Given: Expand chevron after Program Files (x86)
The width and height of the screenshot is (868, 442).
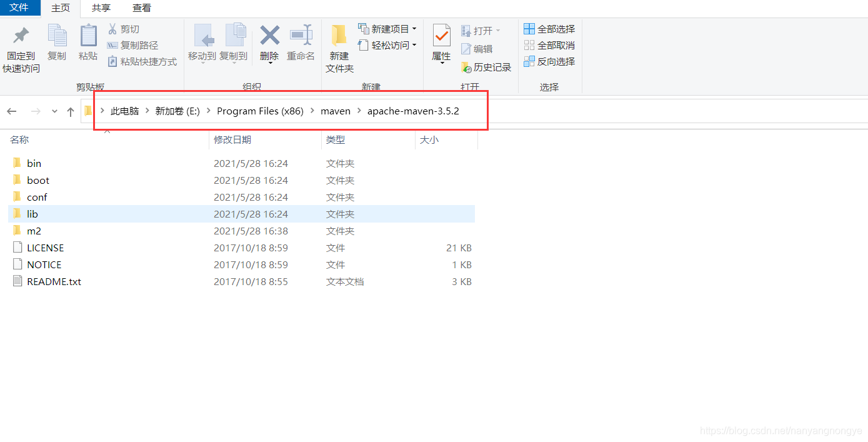Looking at the screenshot, I should 312,111.
